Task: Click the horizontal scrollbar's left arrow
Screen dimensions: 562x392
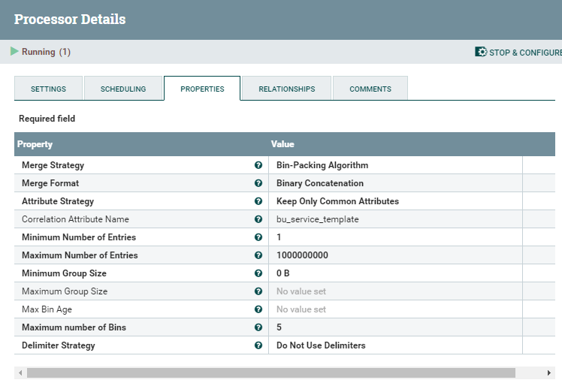Action: coord(20,373)
